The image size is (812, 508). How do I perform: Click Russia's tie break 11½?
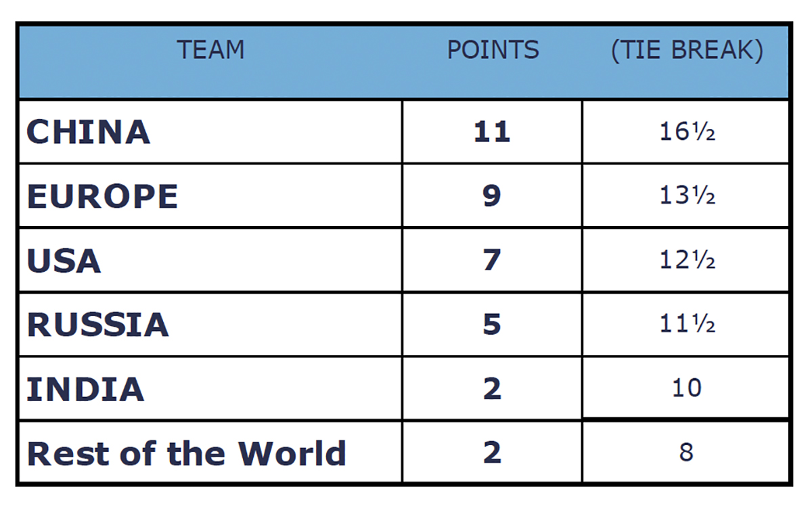687,325
